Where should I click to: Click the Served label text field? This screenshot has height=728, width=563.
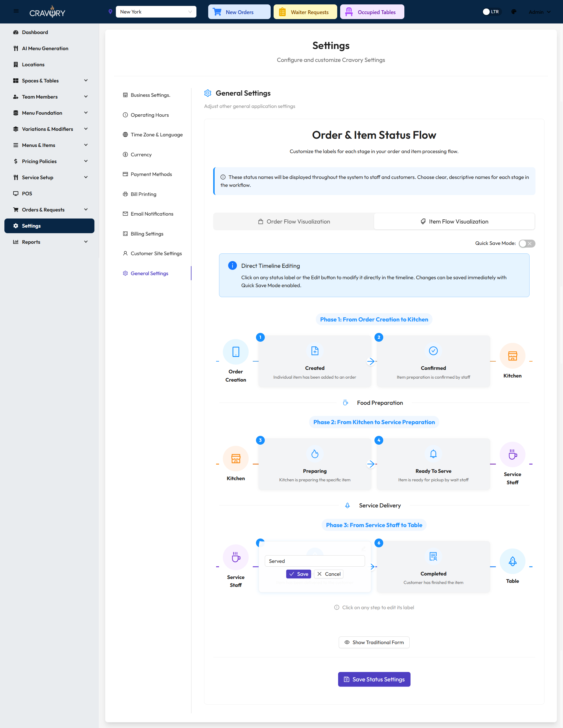[x=315, y=561]
